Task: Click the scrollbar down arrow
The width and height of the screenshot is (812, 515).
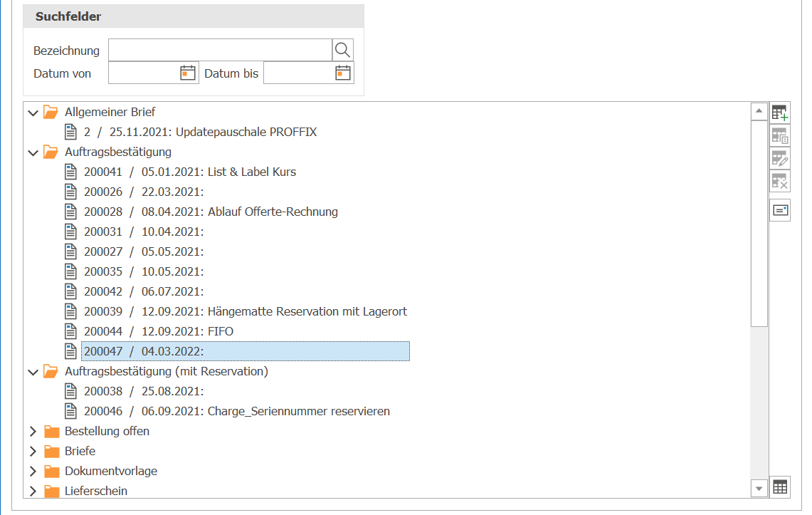Action: pyautogui.click(x=759, y=489)
